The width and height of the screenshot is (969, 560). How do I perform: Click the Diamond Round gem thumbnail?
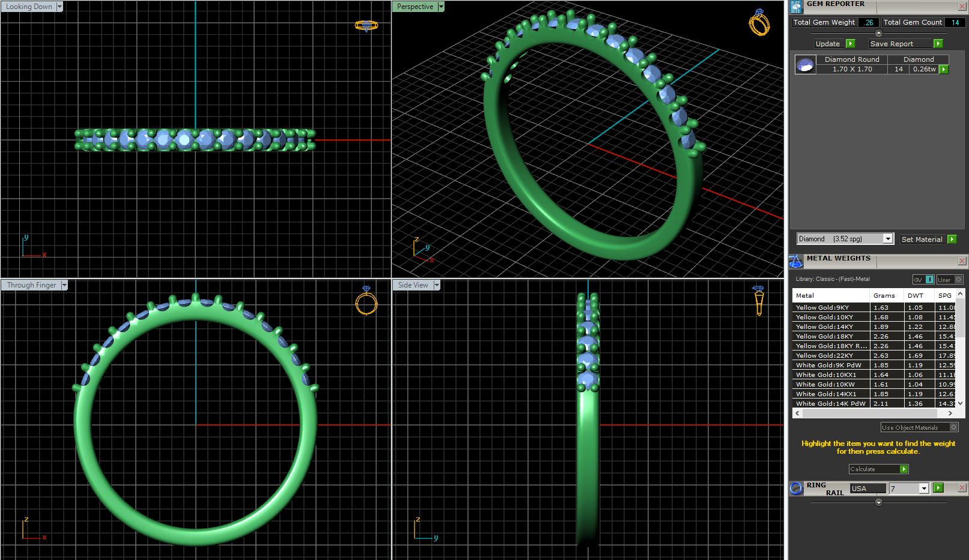805,64
